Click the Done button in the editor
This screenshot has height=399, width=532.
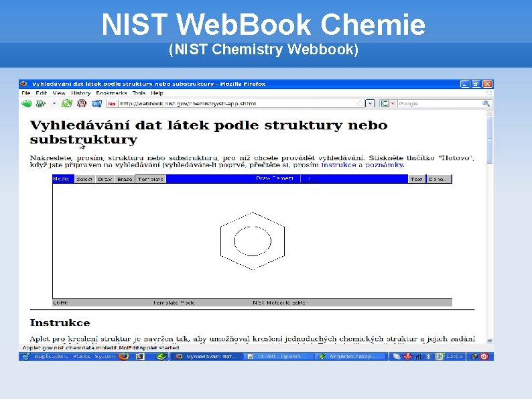coord(439,179)
